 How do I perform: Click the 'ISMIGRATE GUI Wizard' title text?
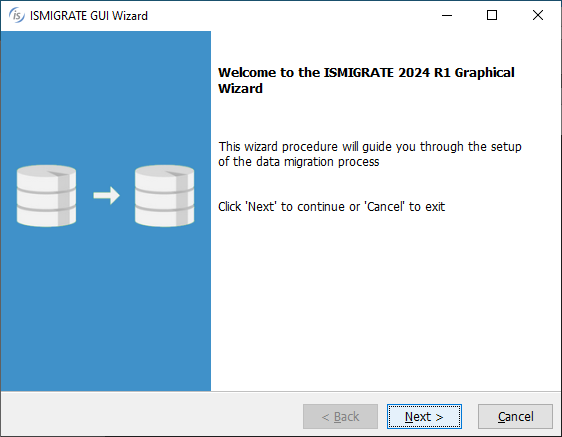tap(89, 16)
